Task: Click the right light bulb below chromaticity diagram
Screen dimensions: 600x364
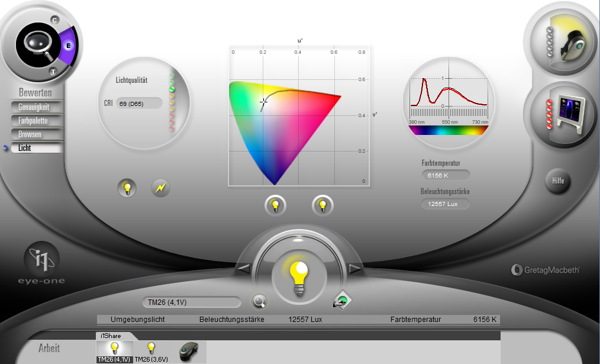Action: click(x=322, y=205)
